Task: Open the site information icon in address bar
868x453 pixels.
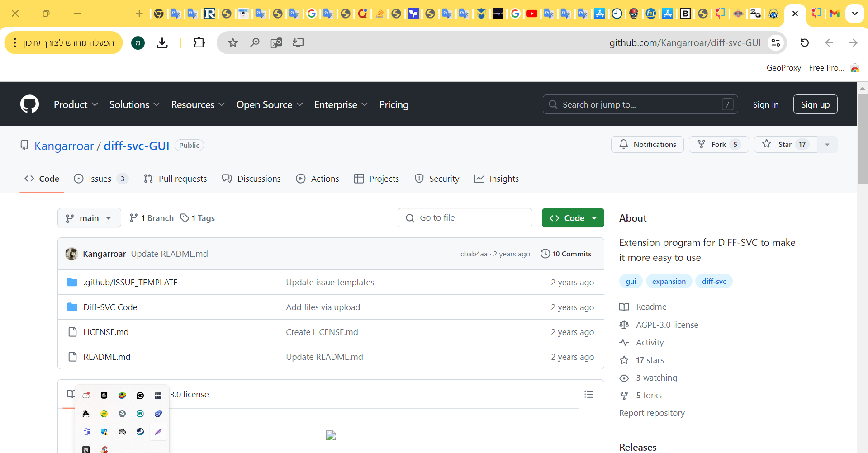Action: pyautogui.click(x=776, y=42)
